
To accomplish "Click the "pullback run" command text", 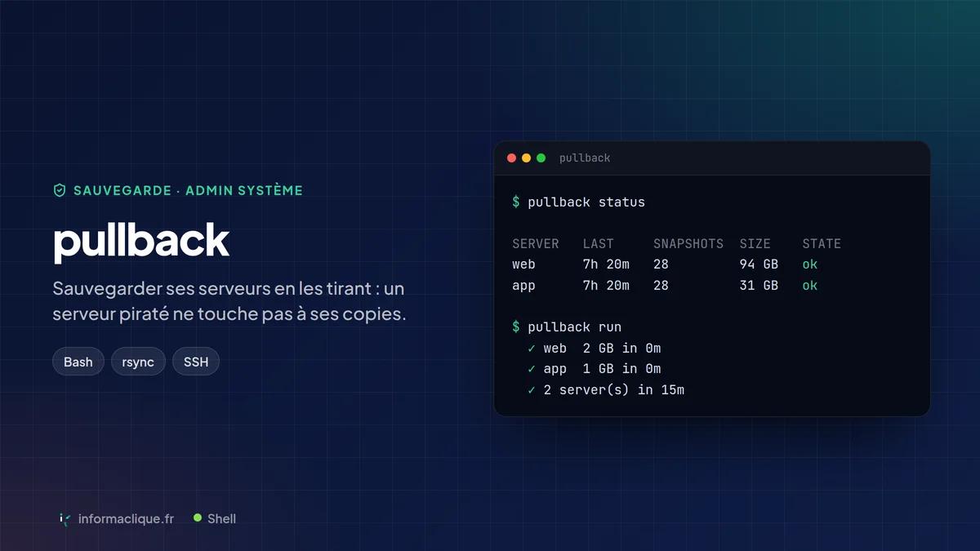I will click(575, 327).
